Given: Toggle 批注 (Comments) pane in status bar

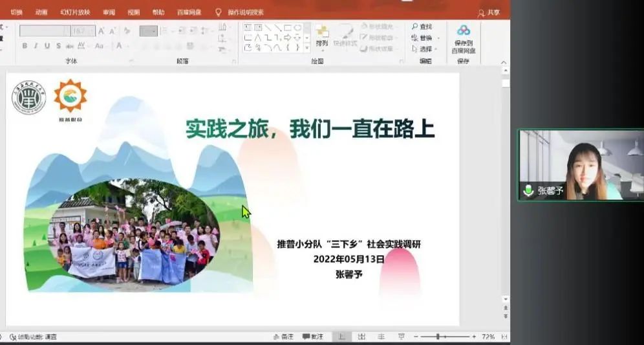Looking at the screenshot, I should coord(313,337).
